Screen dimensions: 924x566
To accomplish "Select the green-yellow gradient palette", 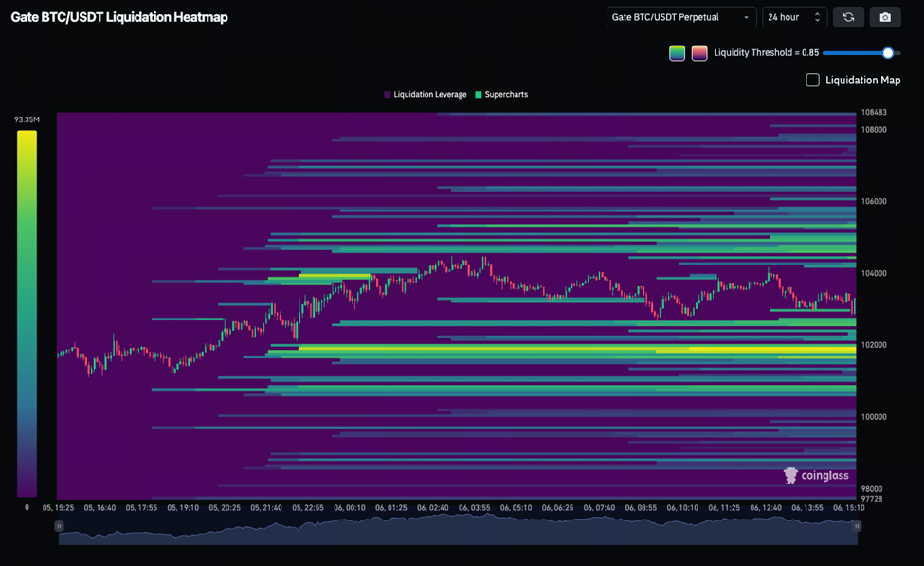I will [675, 52].
